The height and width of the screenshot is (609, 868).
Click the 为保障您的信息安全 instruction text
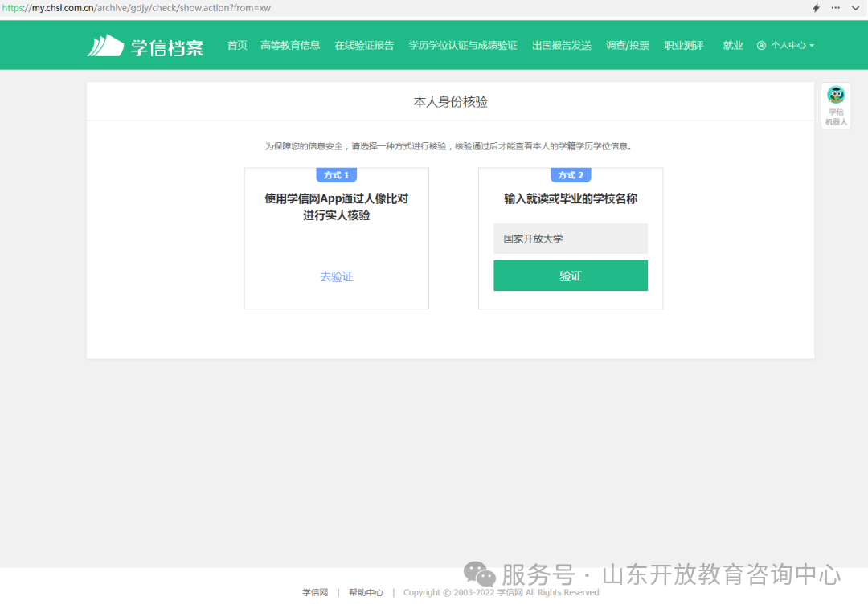click(449, 146)
